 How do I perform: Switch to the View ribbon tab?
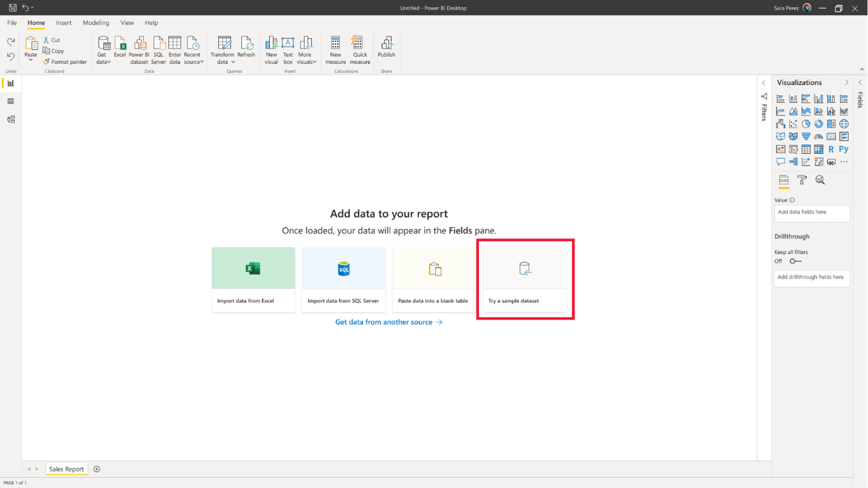[x=127, y=23]
